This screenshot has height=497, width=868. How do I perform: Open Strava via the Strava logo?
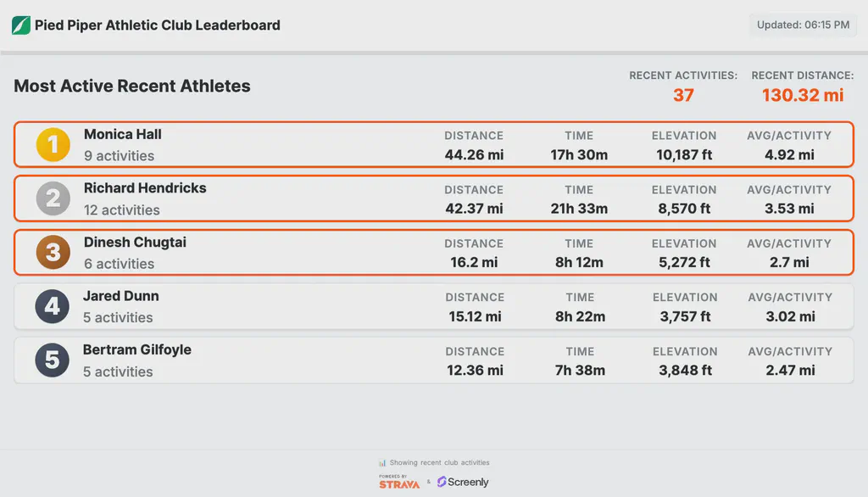click(399, 483)
